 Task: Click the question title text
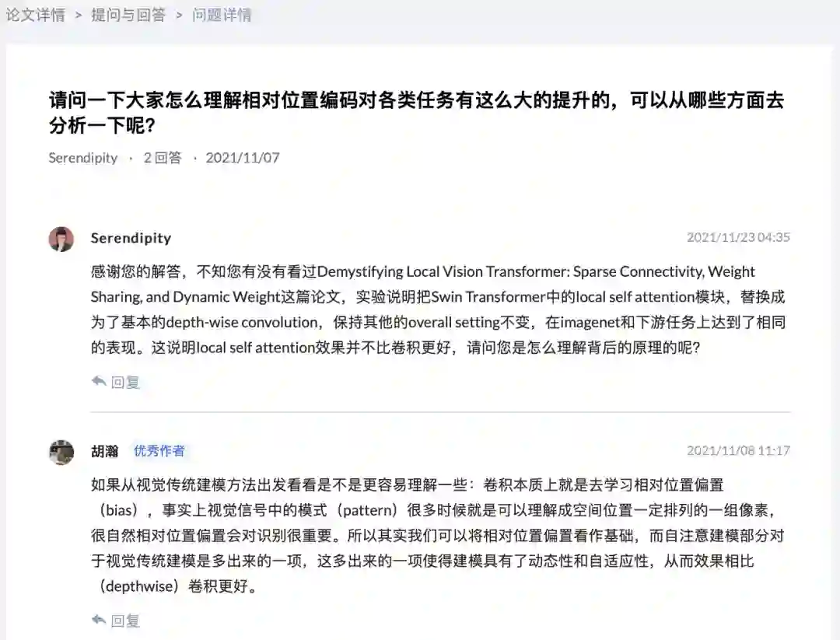[x=416, y=113]
